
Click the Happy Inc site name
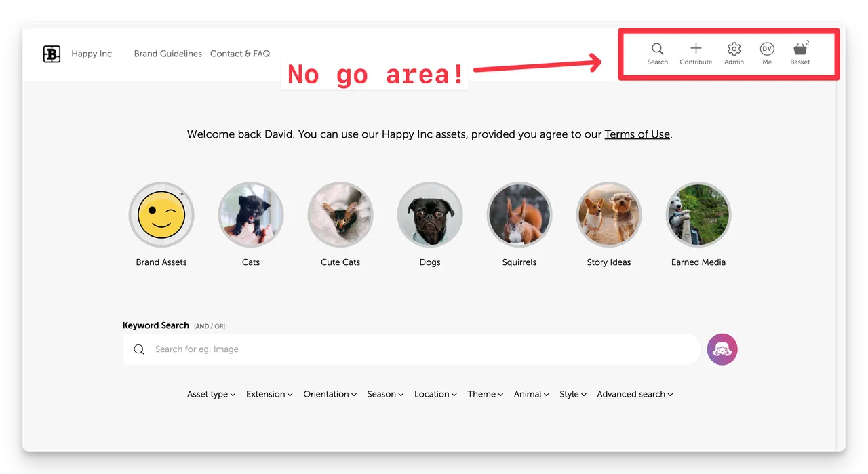click(92, 54)
